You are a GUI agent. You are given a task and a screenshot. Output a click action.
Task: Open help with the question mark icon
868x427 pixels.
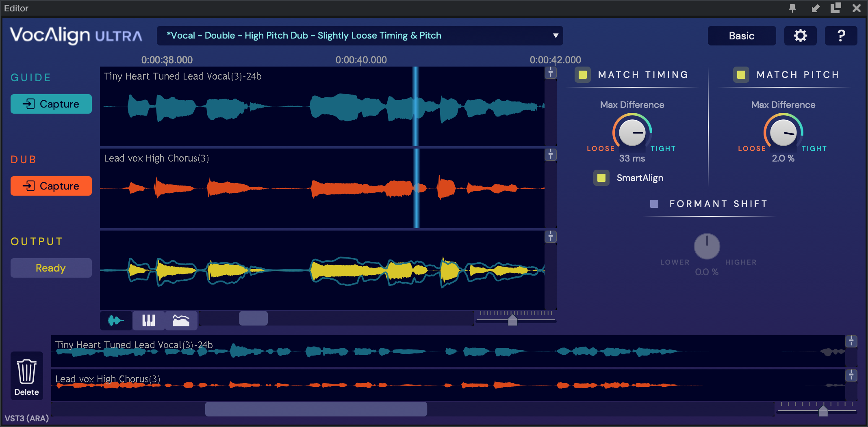pyautogui.click(x=841, y=36)
